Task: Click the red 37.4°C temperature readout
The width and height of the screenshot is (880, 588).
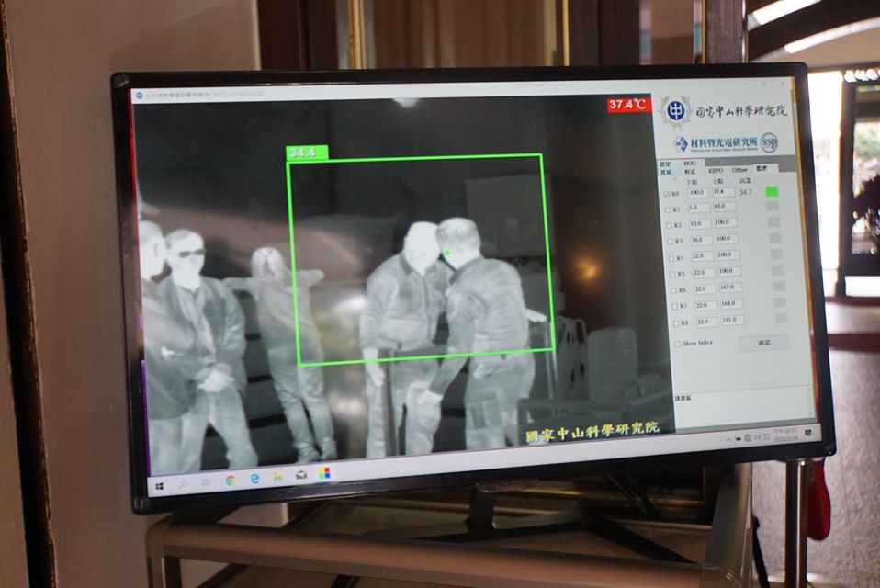Action: click(x=628, y=105)
